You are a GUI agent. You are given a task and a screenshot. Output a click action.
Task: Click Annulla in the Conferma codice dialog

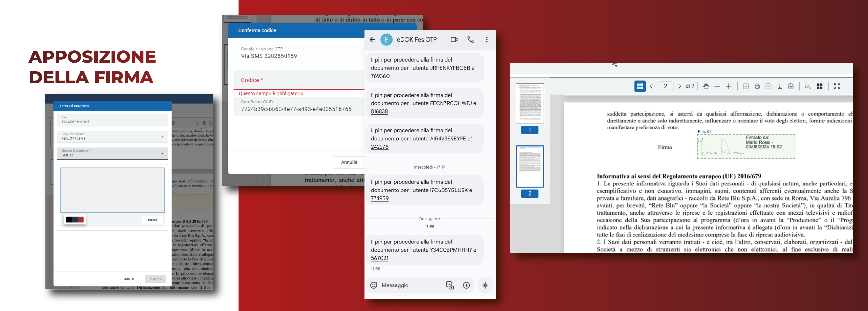349,162
